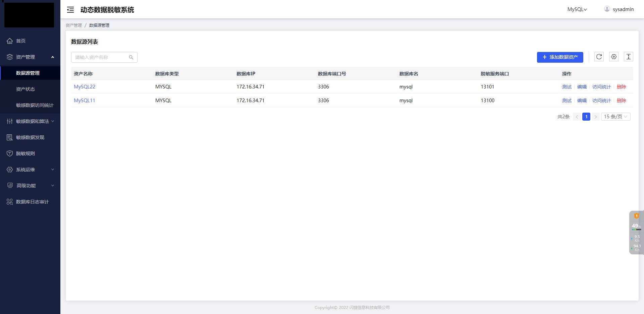Go to next page arrow
Screen dimensions: 644x314
pos(596,117)
